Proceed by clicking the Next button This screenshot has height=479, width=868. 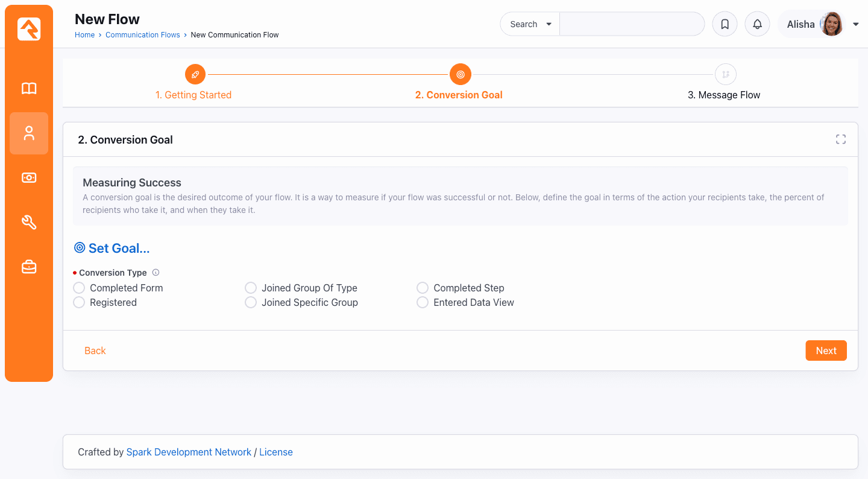[x=826, y=351]
